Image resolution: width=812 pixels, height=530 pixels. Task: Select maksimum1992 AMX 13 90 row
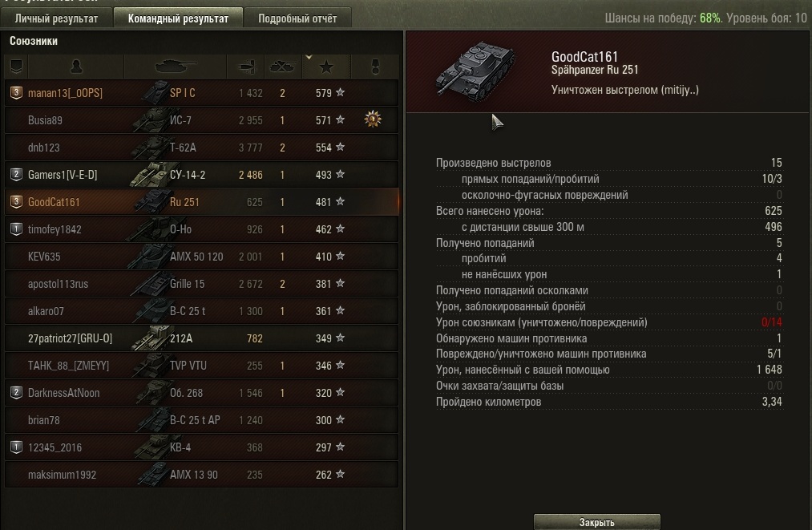[202, 475]
